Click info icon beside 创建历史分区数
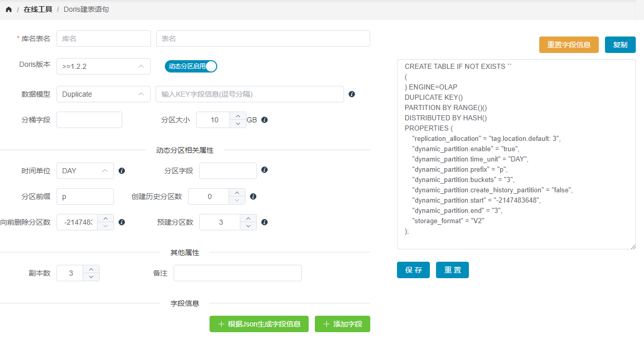Screen dimensions: 644x344 point(253,196)
